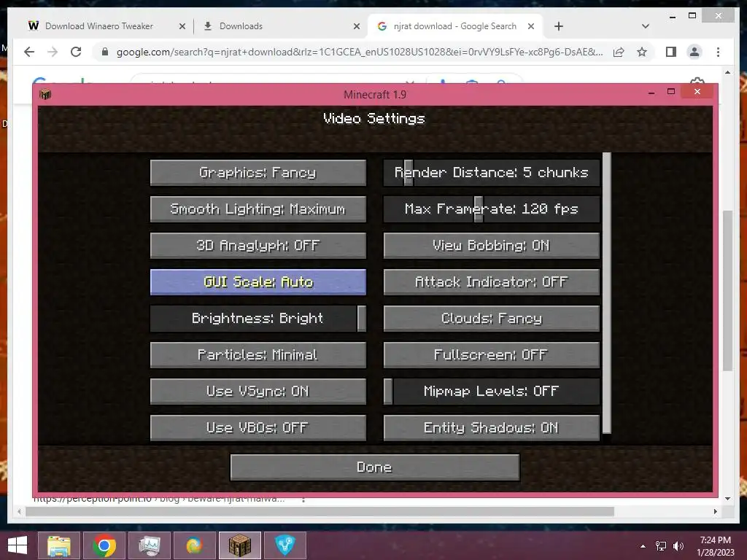Close the njrat download search tab
747x560 pixels.
(x=531, y=27)
